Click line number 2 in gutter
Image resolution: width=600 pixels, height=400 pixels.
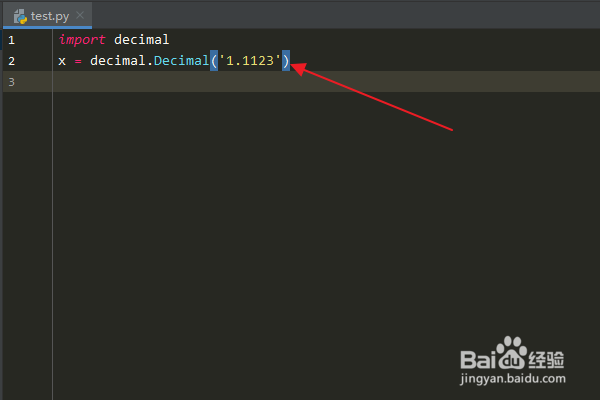pyautogui.click(x=11, y=61)
